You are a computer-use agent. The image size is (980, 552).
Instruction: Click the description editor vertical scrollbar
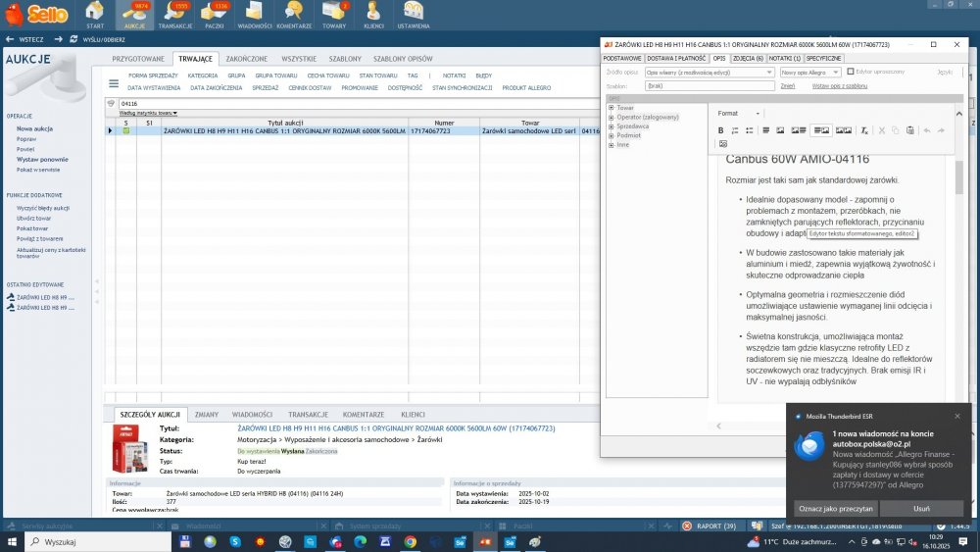pos(959,176)
